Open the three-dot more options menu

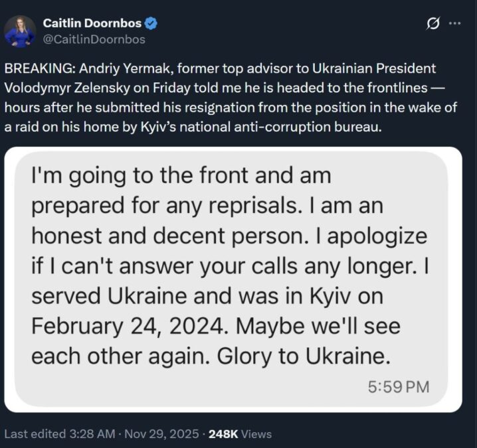(x=454, y=24)
